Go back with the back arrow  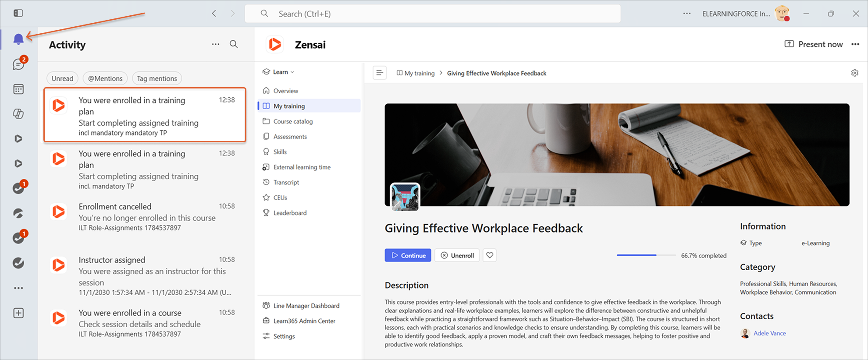coord(214,14)
